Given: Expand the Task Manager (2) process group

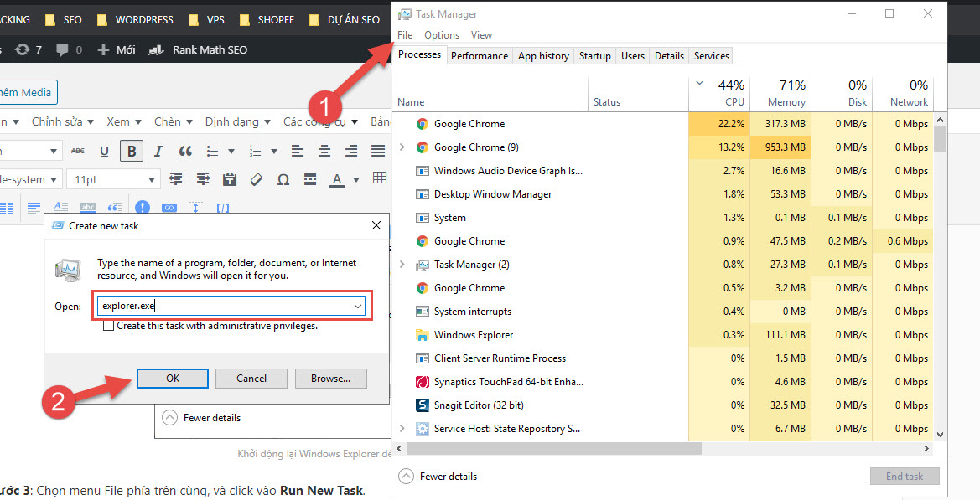Looking at the screenshot, I should 402,265.
